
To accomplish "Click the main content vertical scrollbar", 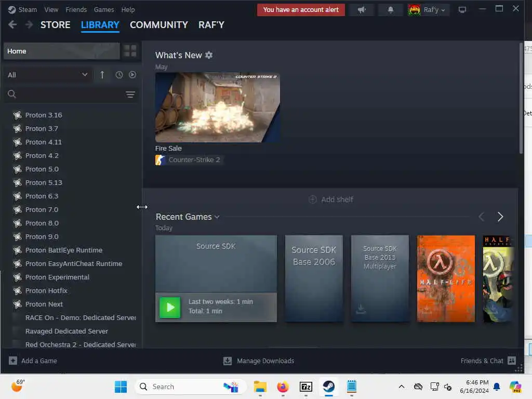I will pyautogui.click(x=521, y=98).
